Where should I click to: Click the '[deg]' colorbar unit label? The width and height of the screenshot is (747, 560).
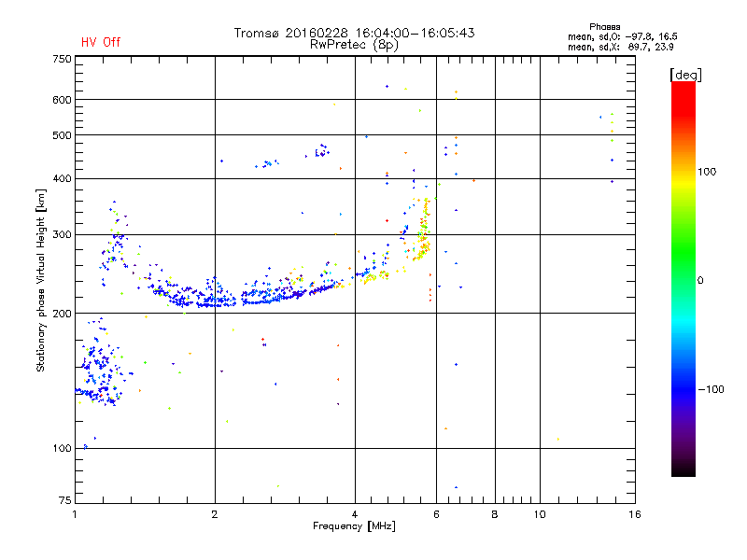pos(685,75)
